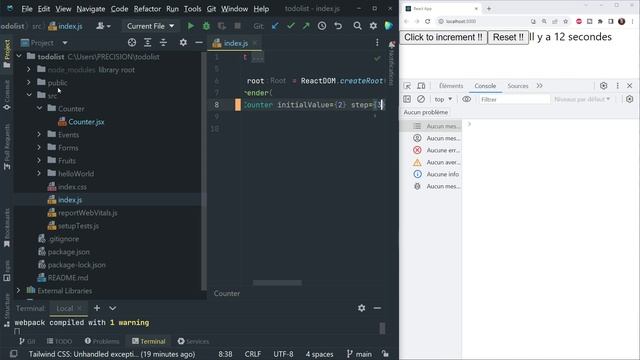
Task: Open Project panel options gear
Action: click(183, 42)
